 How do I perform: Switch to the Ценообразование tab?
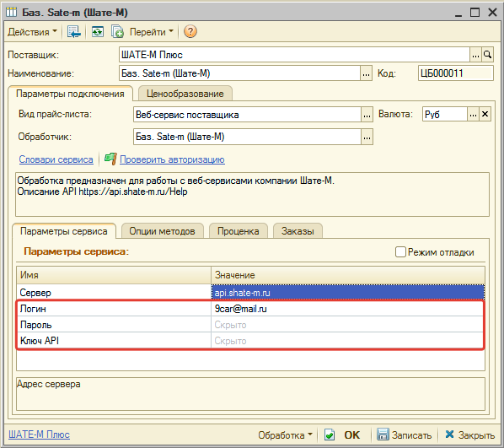pos(185,94)
